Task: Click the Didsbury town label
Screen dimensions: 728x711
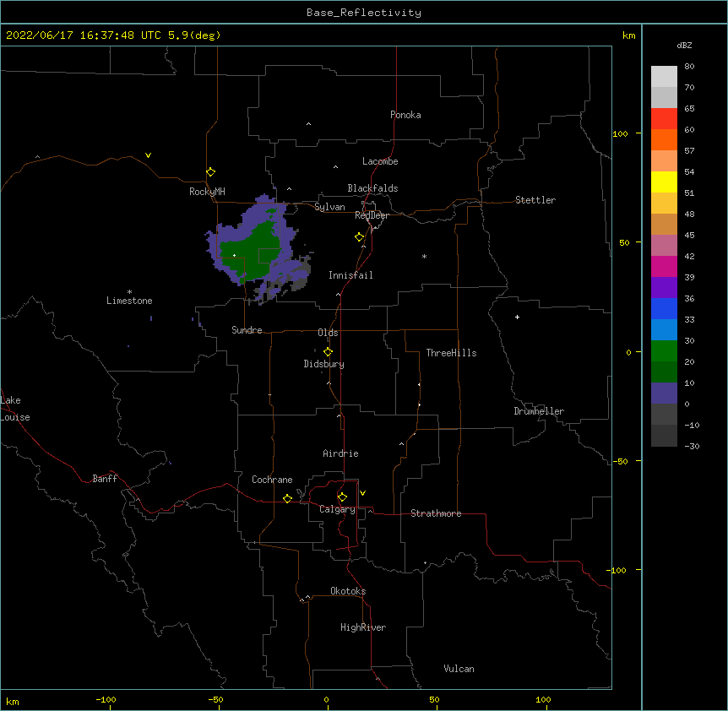Action: (324, 364)
